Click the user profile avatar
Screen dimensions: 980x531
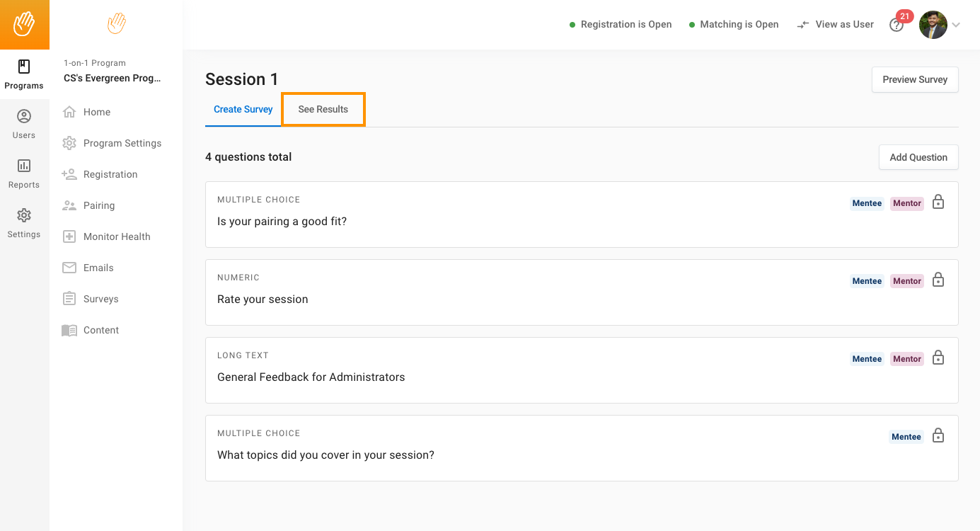pyautogui.click(x=933, y=25)
